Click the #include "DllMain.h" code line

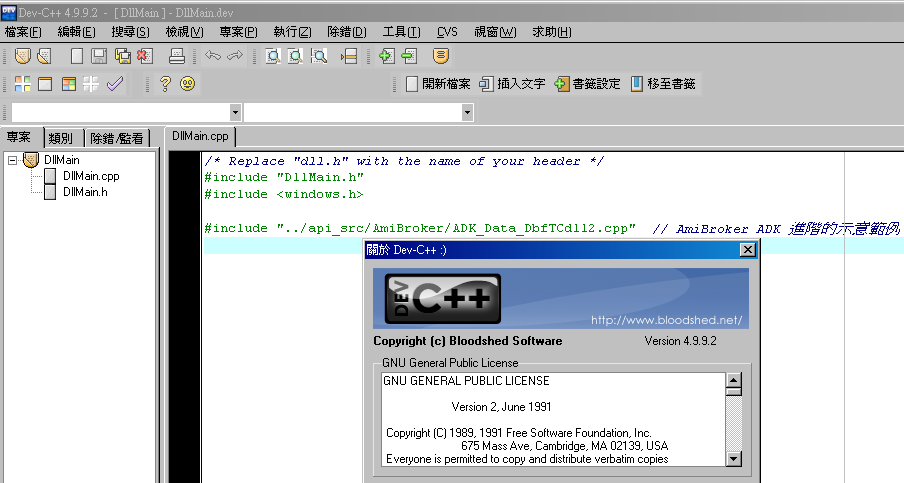click(284, 178)
